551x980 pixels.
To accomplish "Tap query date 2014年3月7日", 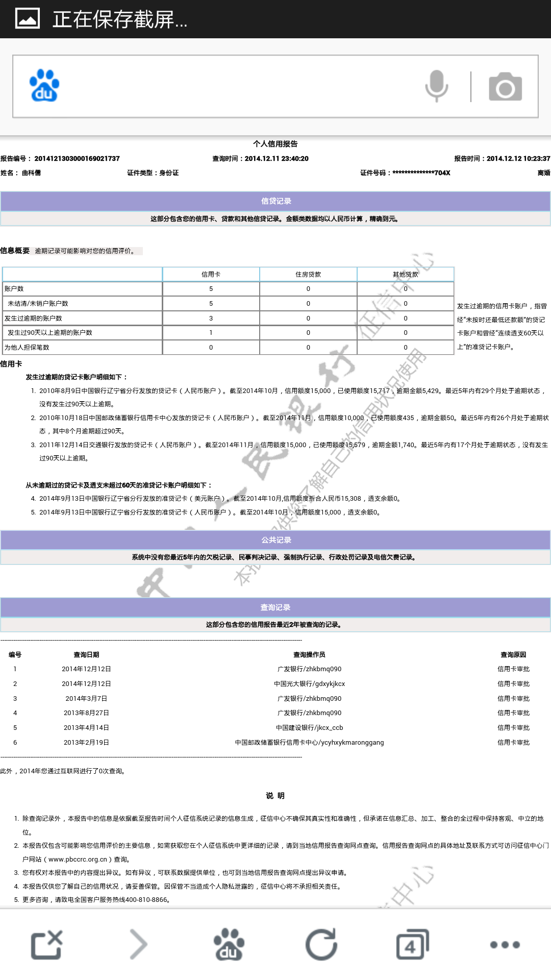I will (86, 699).
